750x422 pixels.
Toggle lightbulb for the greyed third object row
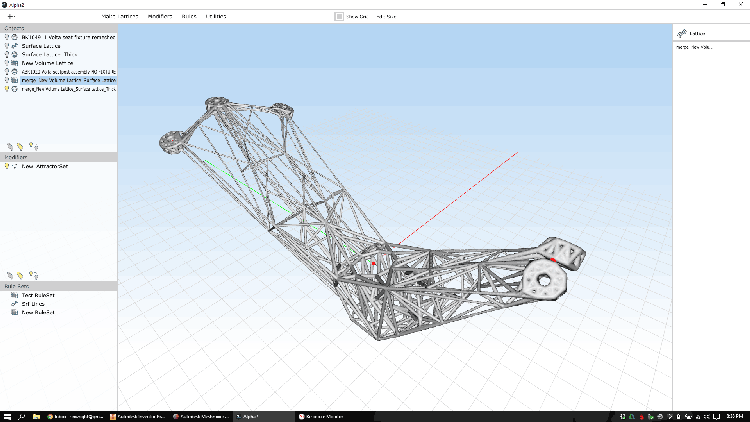[7, 54]
